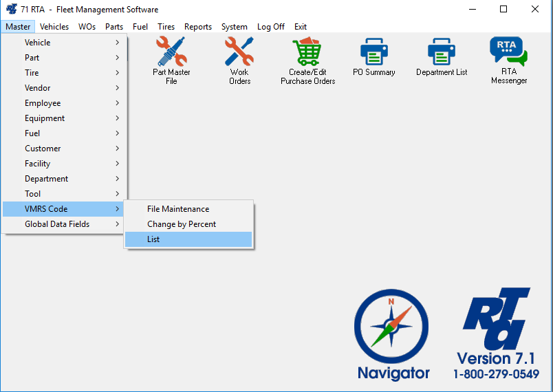Open Create/Edit Purchase Orders cart icon
Image resolution: width=553 pixels, height=392 pixels.
point(307,52)
